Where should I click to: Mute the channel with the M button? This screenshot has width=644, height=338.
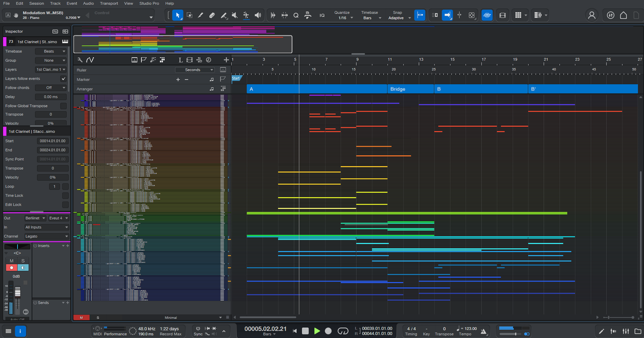coord(11,261)
